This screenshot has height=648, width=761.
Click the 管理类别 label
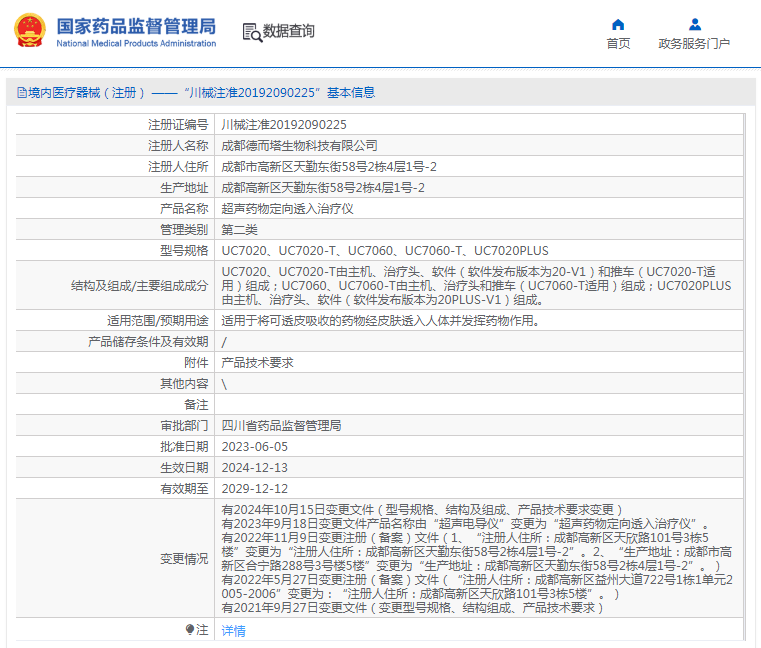click(184, 230)
